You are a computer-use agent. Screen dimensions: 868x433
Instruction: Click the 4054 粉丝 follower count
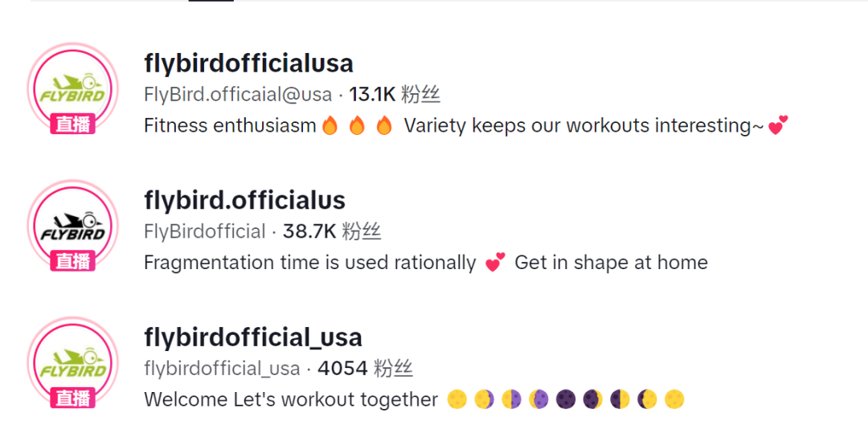coord(365,369)
